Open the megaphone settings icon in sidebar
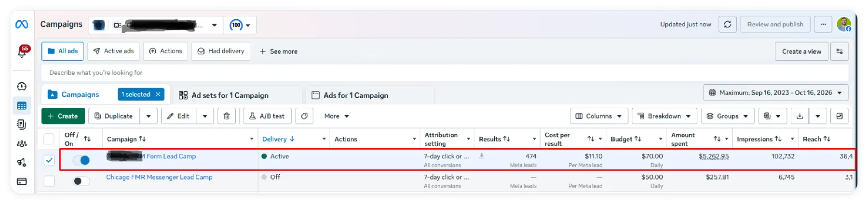This screenshot has width=868, height=205. pos(22,163)
